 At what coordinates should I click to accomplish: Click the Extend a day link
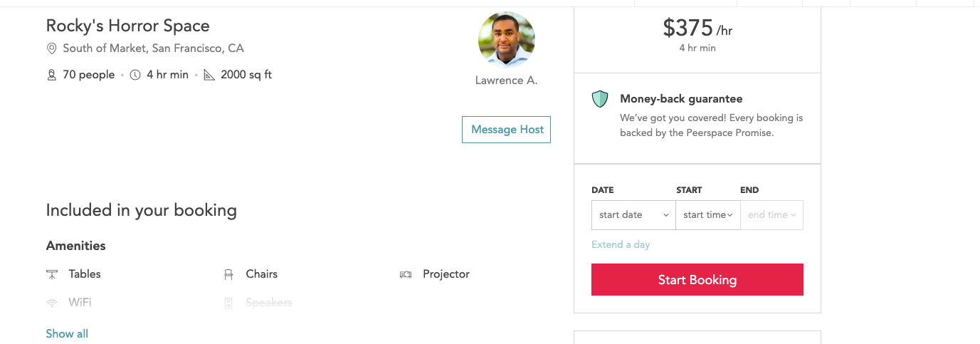tap(621, 244)
